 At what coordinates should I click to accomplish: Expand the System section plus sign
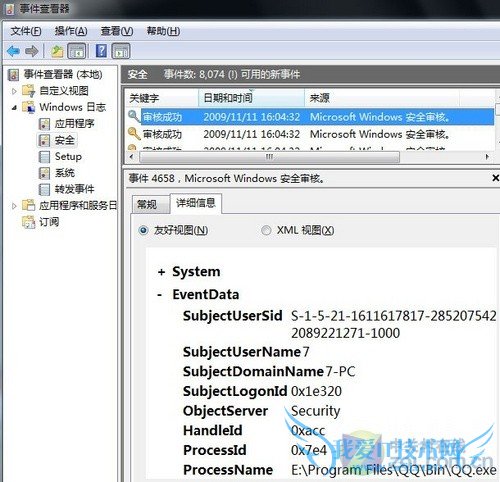[161, 272]
